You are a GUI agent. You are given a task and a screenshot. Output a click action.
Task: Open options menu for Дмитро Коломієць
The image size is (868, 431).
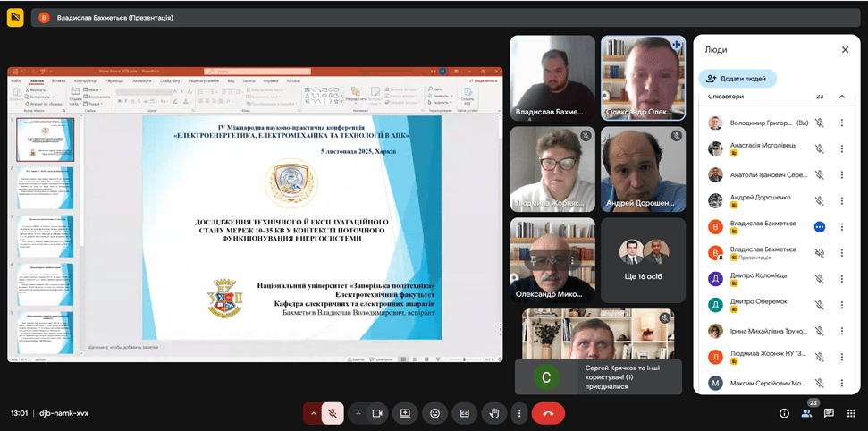click(x=841, y=278)
